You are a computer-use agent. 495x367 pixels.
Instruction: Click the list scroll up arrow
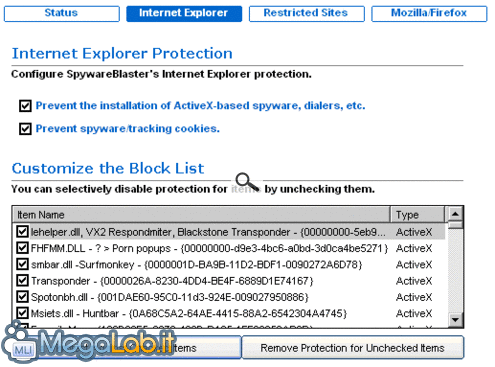pos(455,213)
